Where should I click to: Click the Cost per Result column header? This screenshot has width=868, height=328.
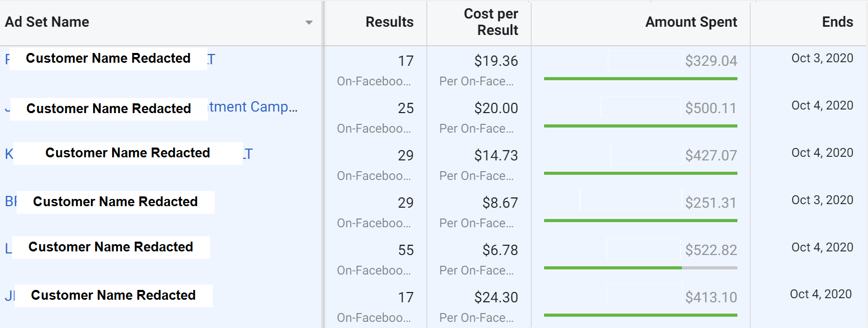click(x=491, y=22)
